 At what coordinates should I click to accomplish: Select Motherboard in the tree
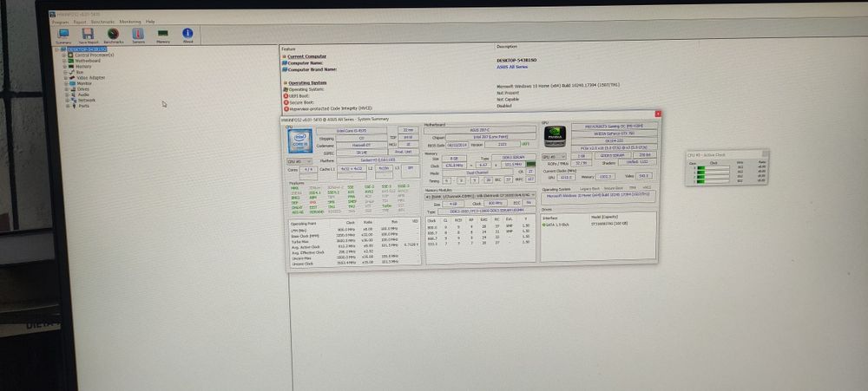click(88, 61)
